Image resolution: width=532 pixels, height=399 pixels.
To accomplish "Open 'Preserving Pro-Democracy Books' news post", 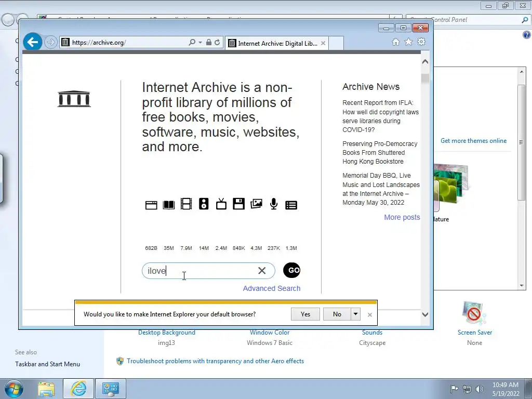I will [380, 153].
